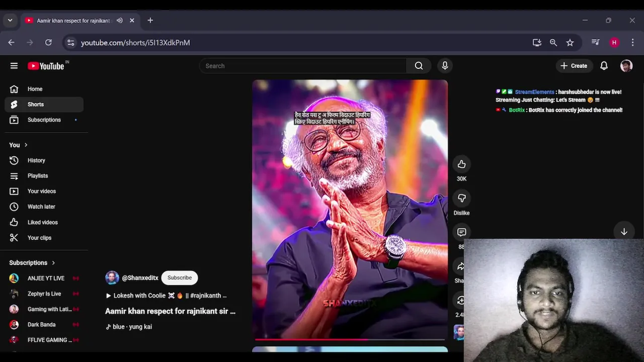This screenshot has height=362, width=644.
Task: Select Shorts in the sidebar
Action: 44,105
